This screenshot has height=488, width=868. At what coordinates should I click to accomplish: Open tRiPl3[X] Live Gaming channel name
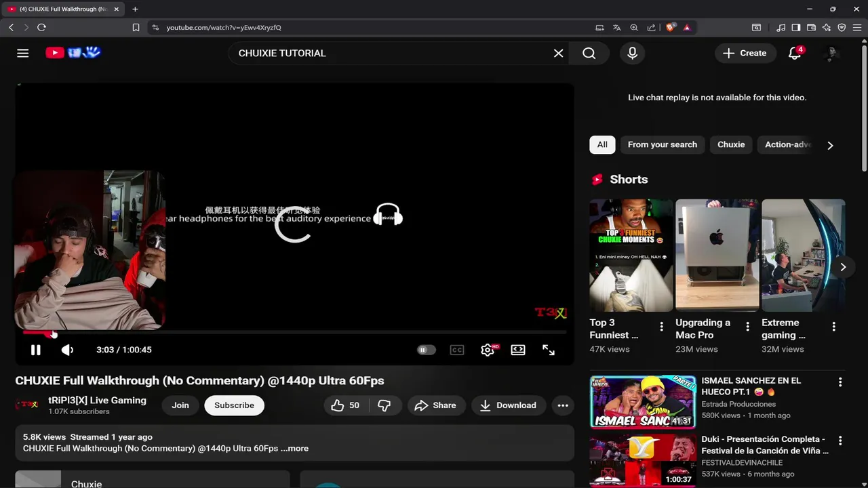click(97, 400)
